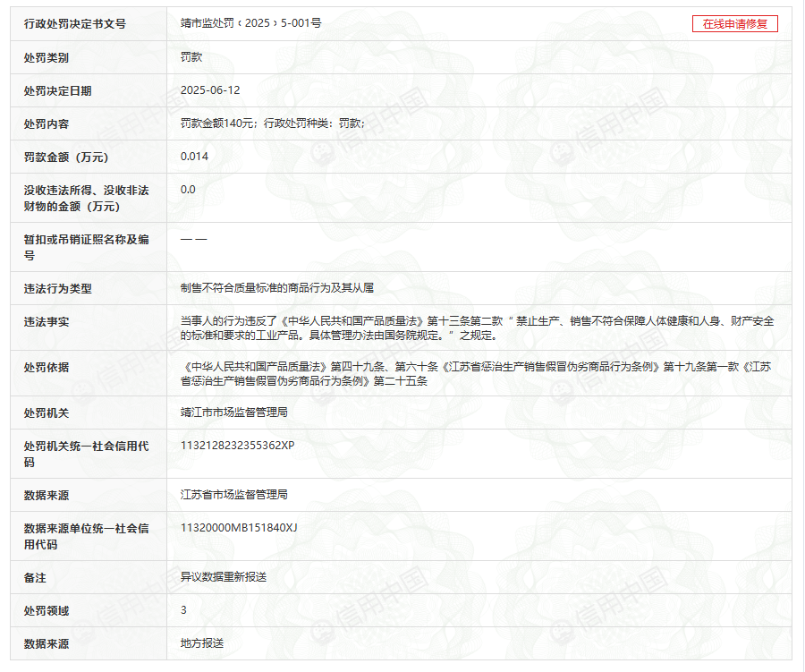This screenshot has height=672, width=805.
Task: Click the authority name 靖江市市场监督管理局
Action: 234,412
